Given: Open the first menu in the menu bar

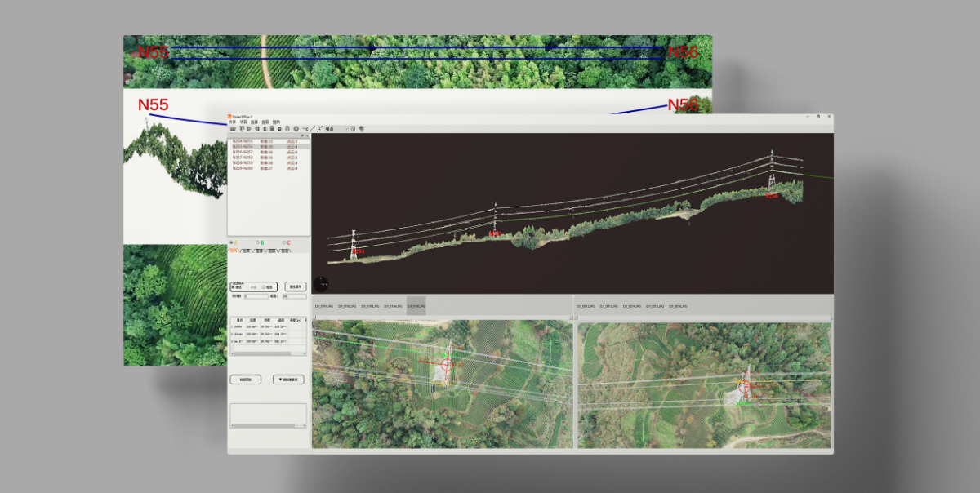Looking at the screenshot, I should tap(232, 122).
